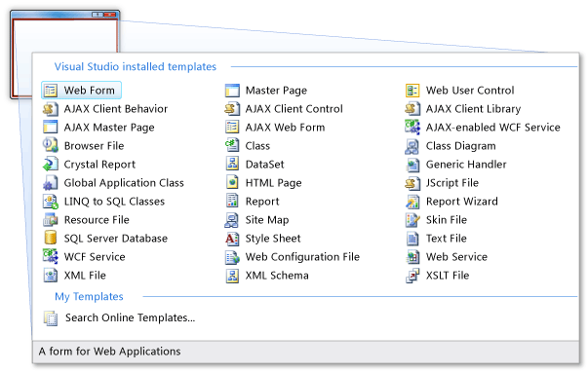
Task: Choose the 'Crystal Report' label
Action: 99,165
